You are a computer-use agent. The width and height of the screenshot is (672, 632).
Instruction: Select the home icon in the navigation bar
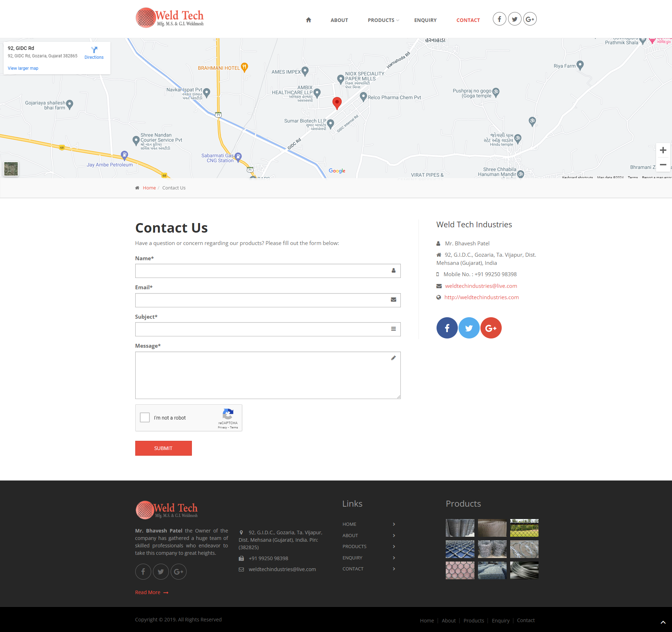(x=308, y=20)
